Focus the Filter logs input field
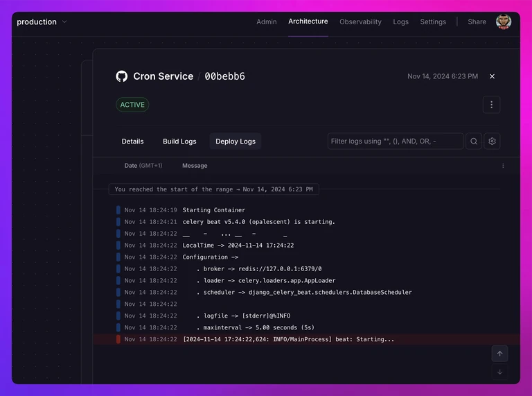Image resolution: width=532 pixels, height=396 pixels. 396,141
